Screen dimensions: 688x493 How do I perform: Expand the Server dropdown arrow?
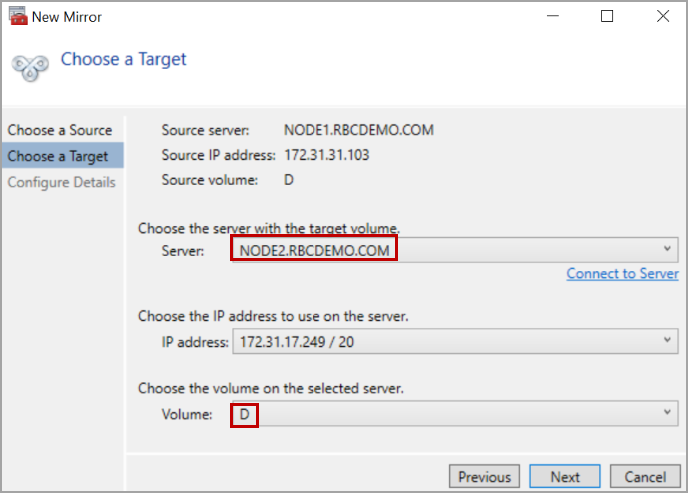click(x=667, y=249)
